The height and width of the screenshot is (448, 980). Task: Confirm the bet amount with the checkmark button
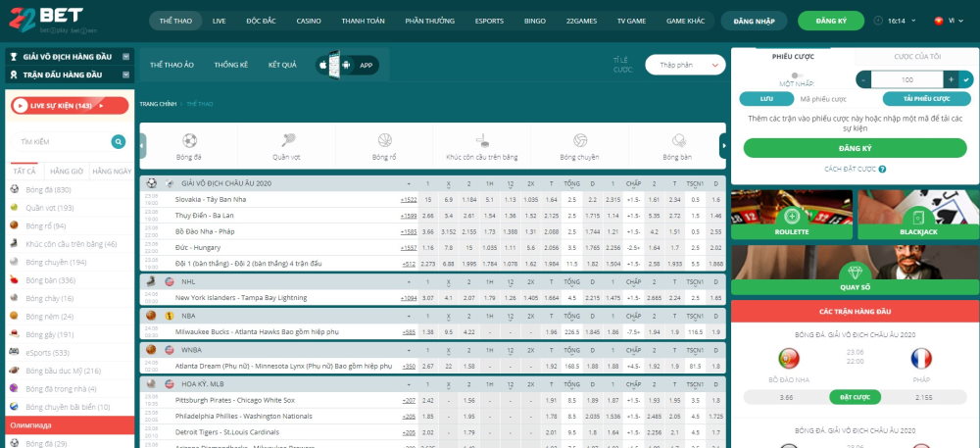click(965, 78)
